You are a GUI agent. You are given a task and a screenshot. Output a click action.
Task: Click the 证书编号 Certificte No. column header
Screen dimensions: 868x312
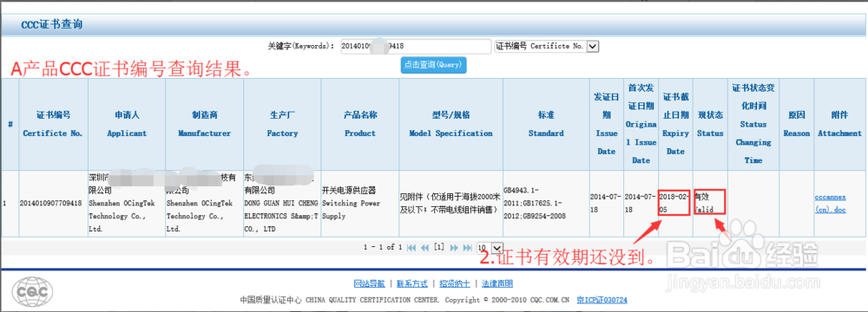53,125
